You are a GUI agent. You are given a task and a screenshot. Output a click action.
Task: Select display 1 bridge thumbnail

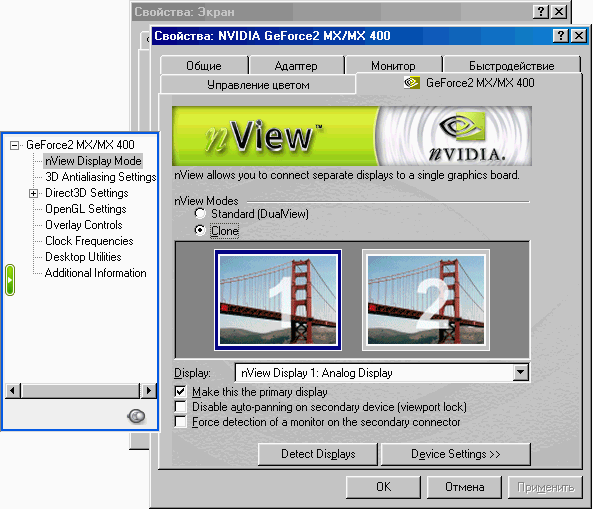pos(278,300)
